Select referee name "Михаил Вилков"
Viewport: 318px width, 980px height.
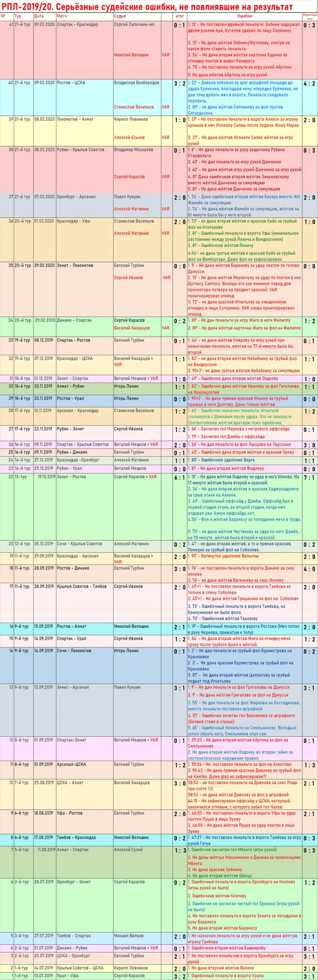click(x=129, y=936)
